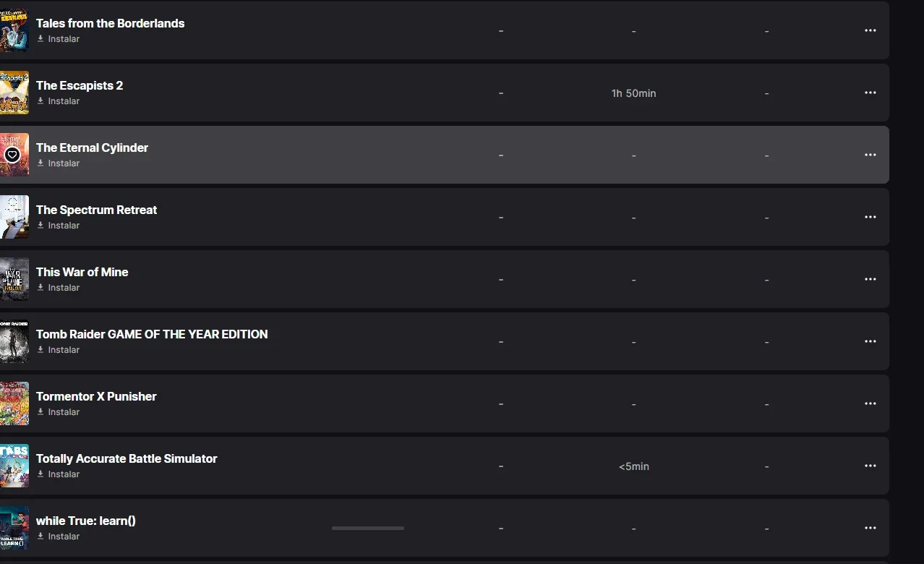Open Tormentor X Punisher title

(x=96, y=396)
